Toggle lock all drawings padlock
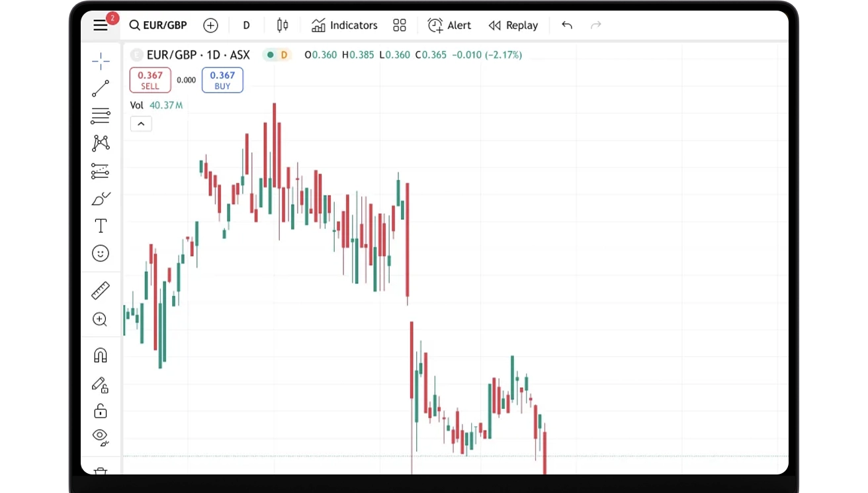 (101, 411)
